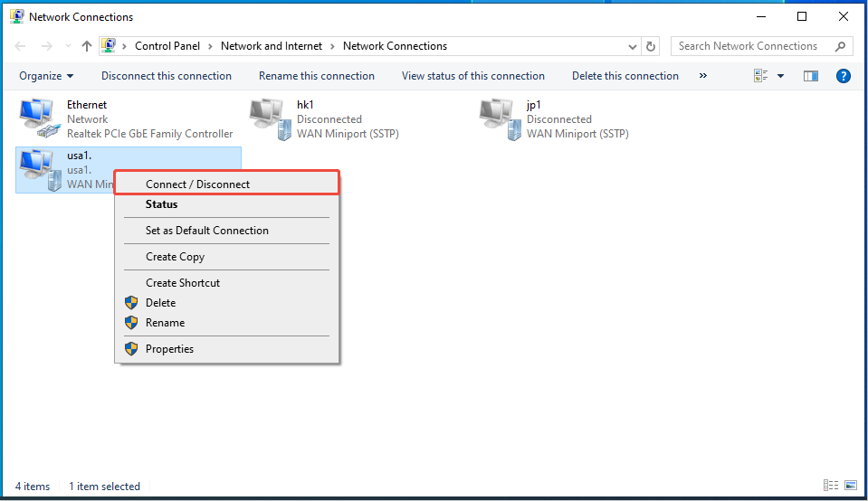Expand the chevron after Control Panel breadcrumb
The width and height of the screenshot is (868, 501).
coord(210,46)
